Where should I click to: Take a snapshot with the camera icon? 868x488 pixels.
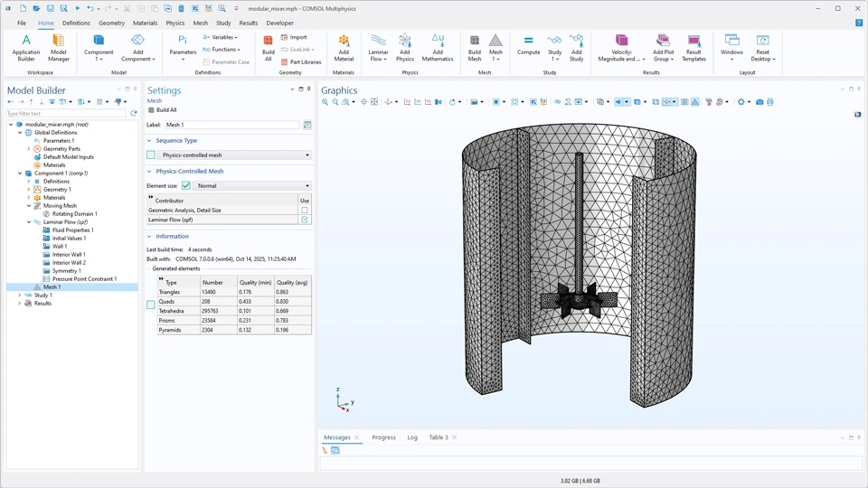point(759,102)
